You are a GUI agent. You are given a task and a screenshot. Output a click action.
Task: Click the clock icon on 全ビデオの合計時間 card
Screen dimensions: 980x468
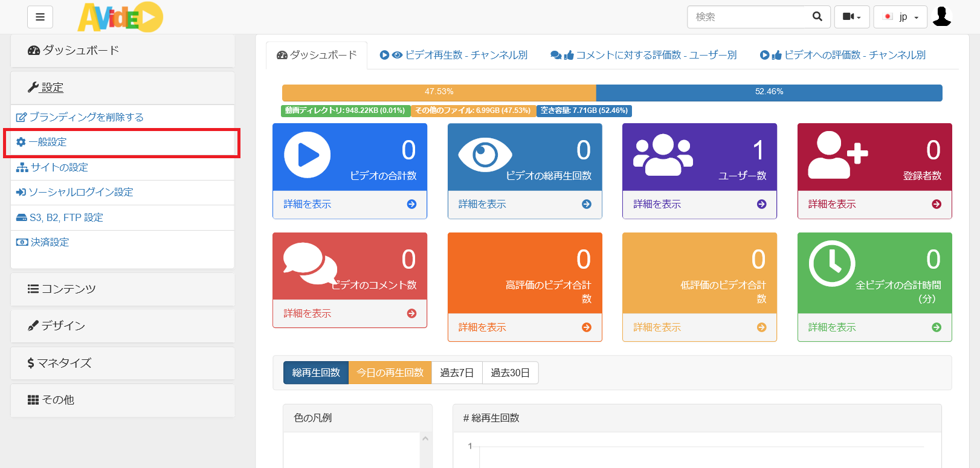(x=832, y=264)
